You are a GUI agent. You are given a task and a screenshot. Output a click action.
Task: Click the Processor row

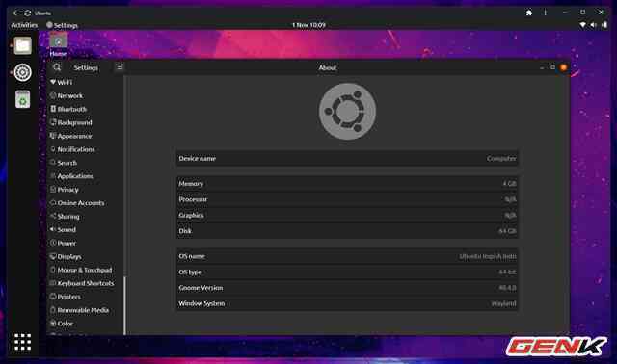pyautogui.click(x=347, y=199)
